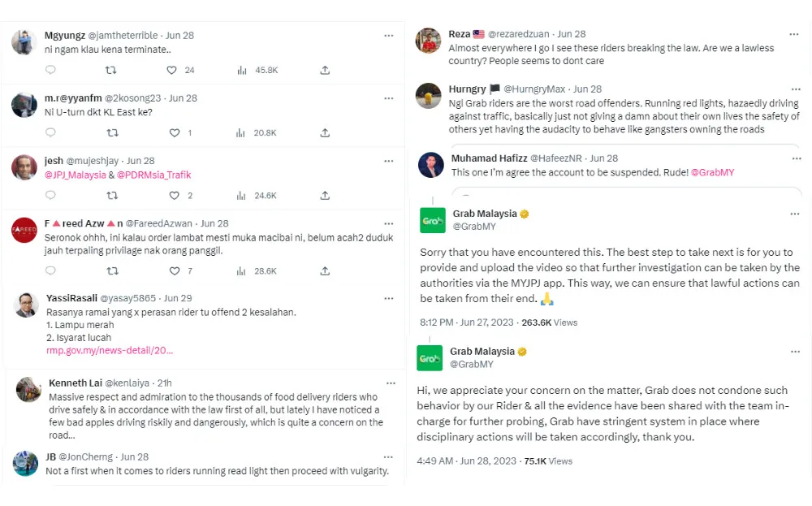This screenshot has width=812, height=506.
Task: Reply to Mgyungz's tweet
Action: 50,71
